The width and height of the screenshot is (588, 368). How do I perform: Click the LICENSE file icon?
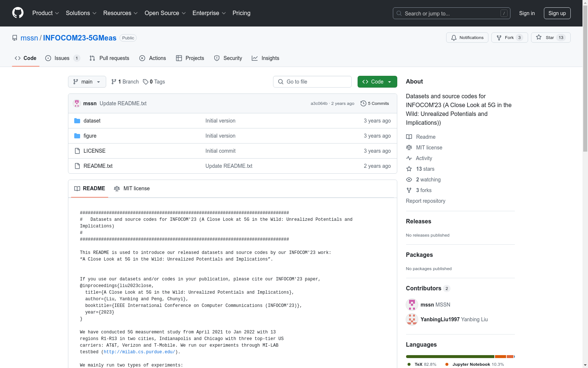coord(77,151)
